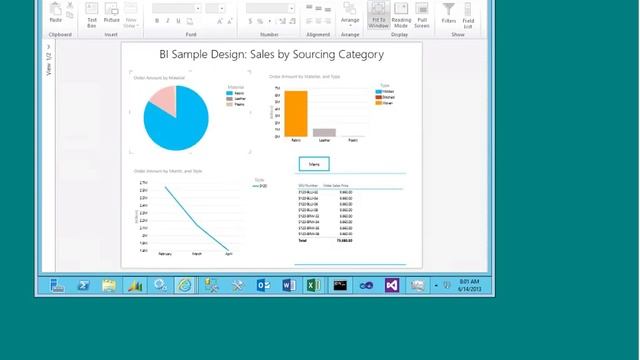Screen dimensions: 640x360
Task: Toggle Italic formatting
Action: 168,21
